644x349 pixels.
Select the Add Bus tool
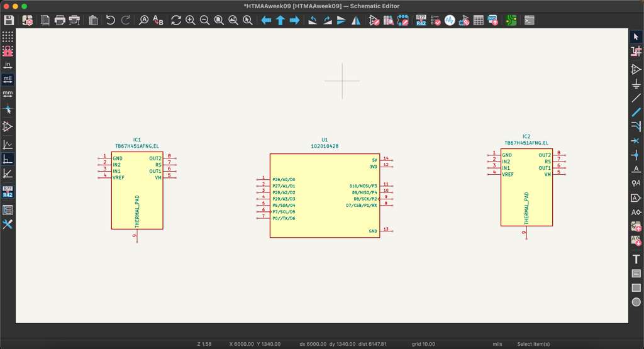(x=636, y=112)
